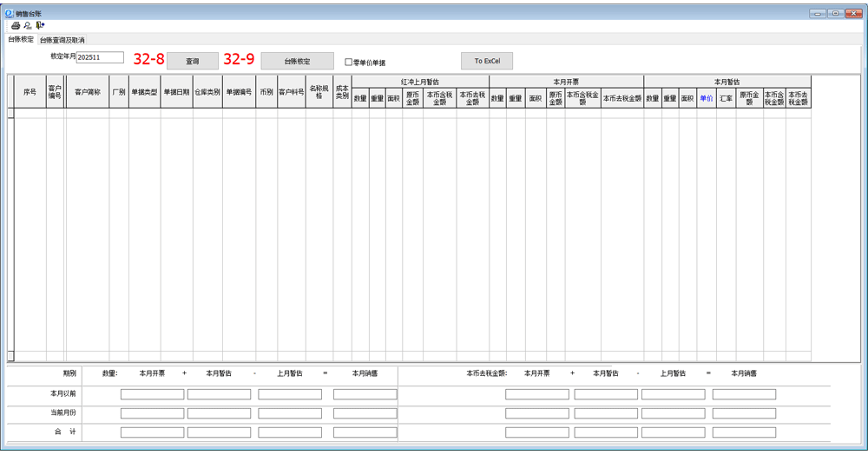This screenshot has height=455, width=868.
Task: Click the first row selector in the grid
Action: tap(10, 113)
